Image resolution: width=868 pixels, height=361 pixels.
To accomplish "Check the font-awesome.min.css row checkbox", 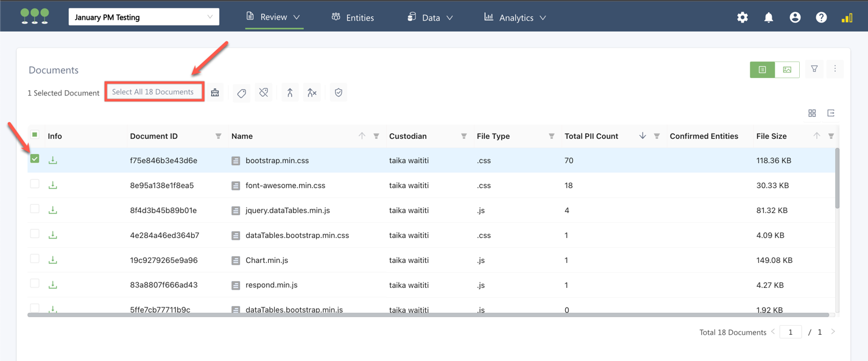I will point(35,184).
